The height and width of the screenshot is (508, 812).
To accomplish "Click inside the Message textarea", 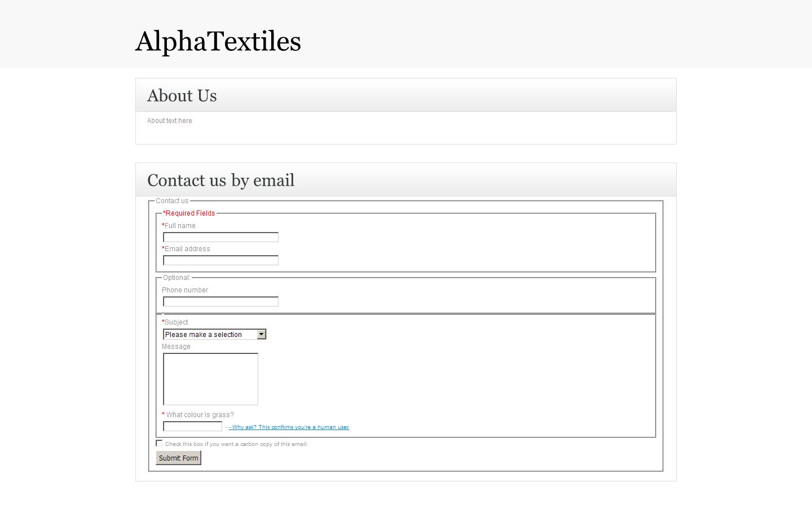I will pos(210,379).
